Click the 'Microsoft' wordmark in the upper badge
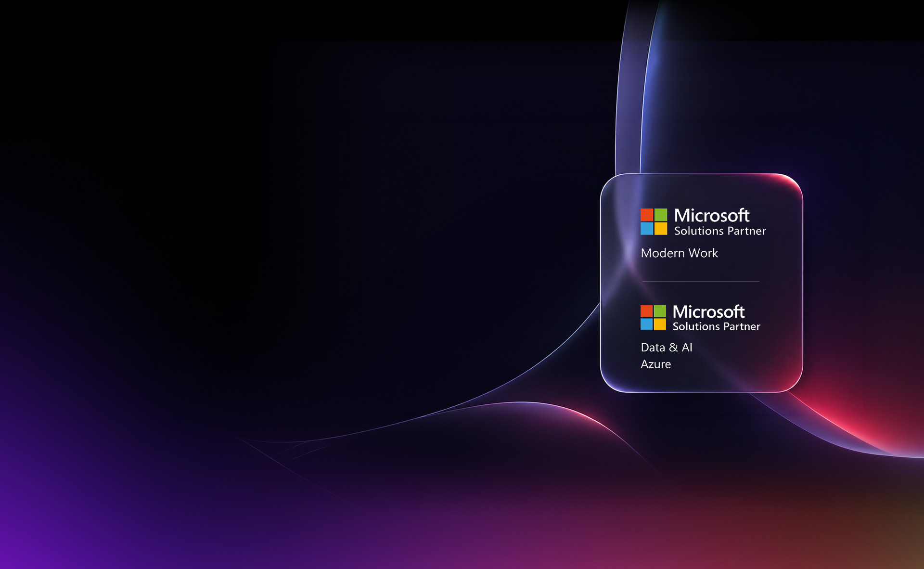Viewport: 924px width, 569px height. coord(712,215)
